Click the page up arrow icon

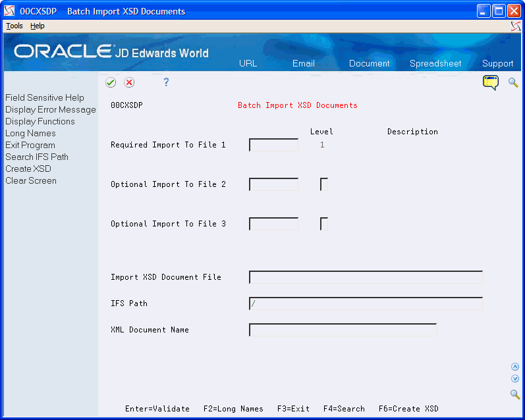tap(515, 367)
